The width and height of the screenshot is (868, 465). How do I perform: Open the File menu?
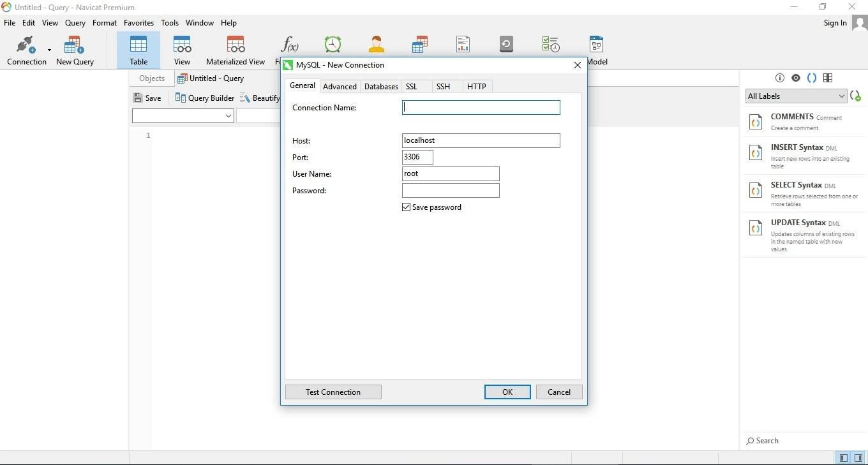10,22
